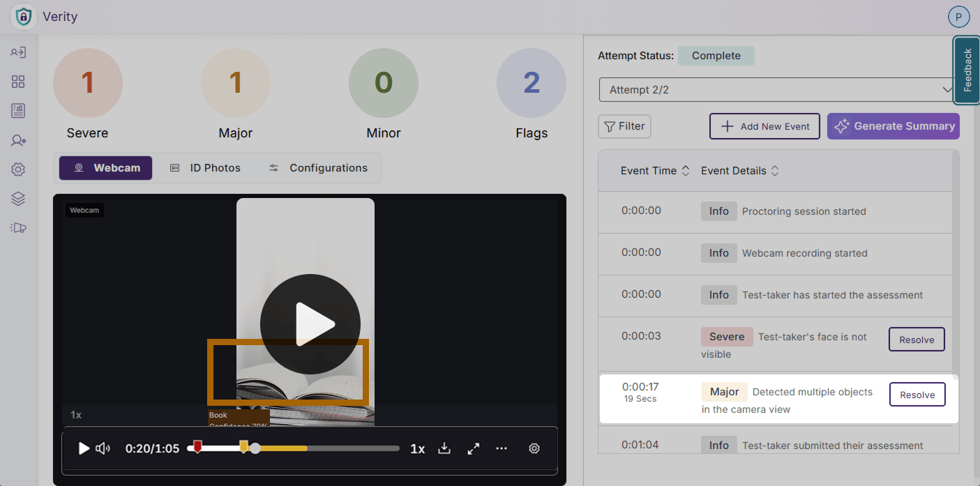Click the 0:20/1:05 time display

[x=152, y=449]
